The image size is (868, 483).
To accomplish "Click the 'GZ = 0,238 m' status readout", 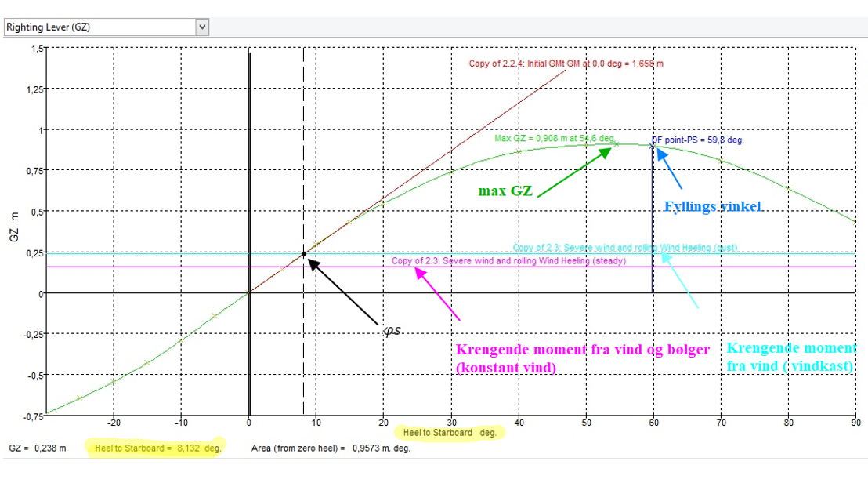I will click(x=36, y=448).
